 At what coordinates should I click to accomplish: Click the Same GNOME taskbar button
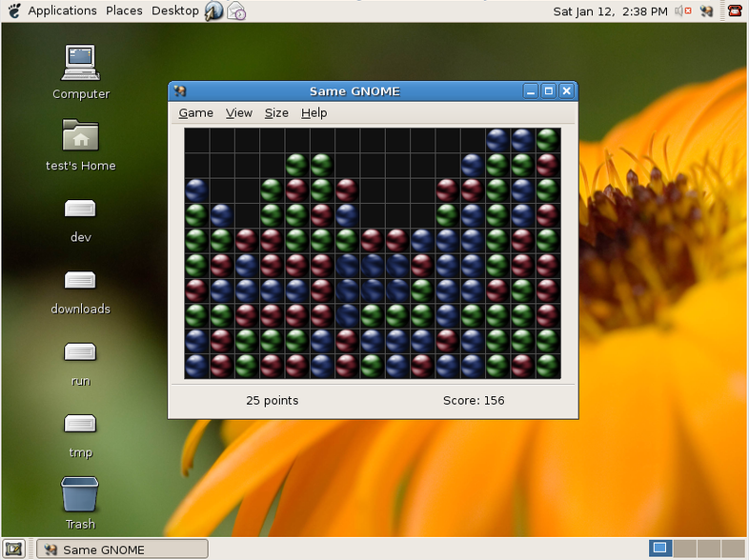(x=122, y=549)
